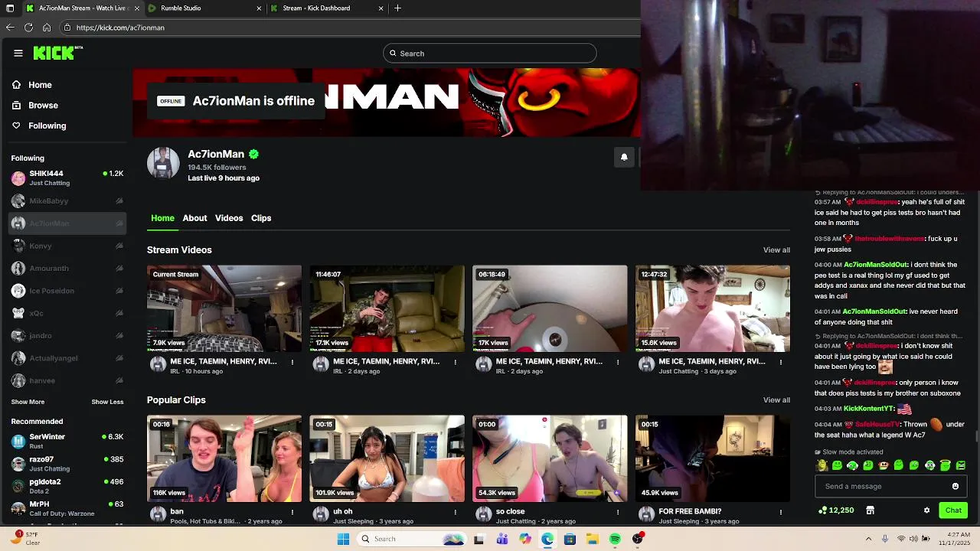Open the hamburger sidebar menu
The height and width of the screenshot is (551, 980).
[x=18, y=53]
